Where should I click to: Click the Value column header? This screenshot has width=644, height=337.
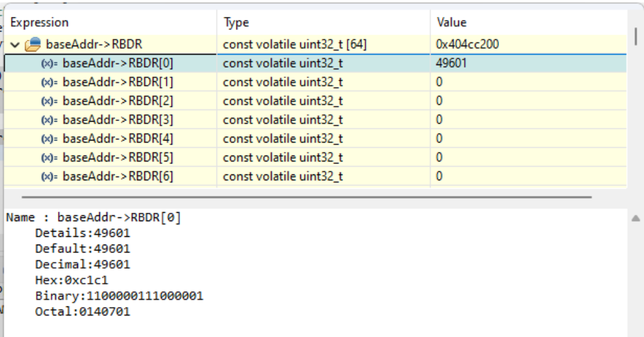(452, 23)
